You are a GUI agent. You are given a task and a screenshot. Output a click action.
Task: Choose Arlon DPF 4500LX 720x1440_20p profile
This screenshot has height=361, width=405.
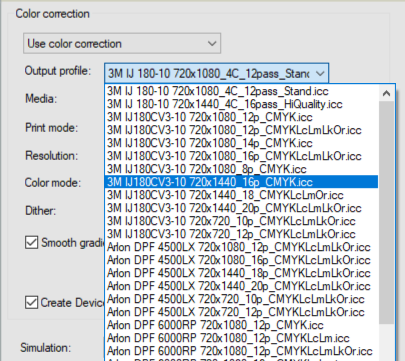click(x=242, y=286)
